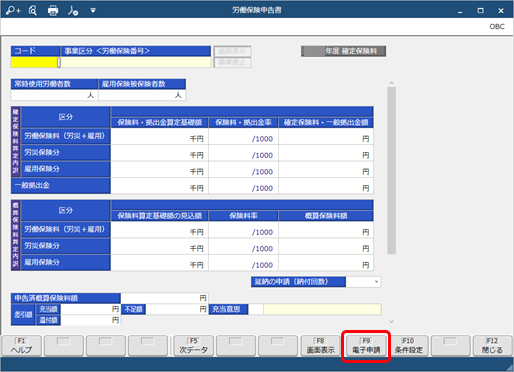Click the 還付額 value field
This screenshot has height=372, width=514.
point(90,320)
